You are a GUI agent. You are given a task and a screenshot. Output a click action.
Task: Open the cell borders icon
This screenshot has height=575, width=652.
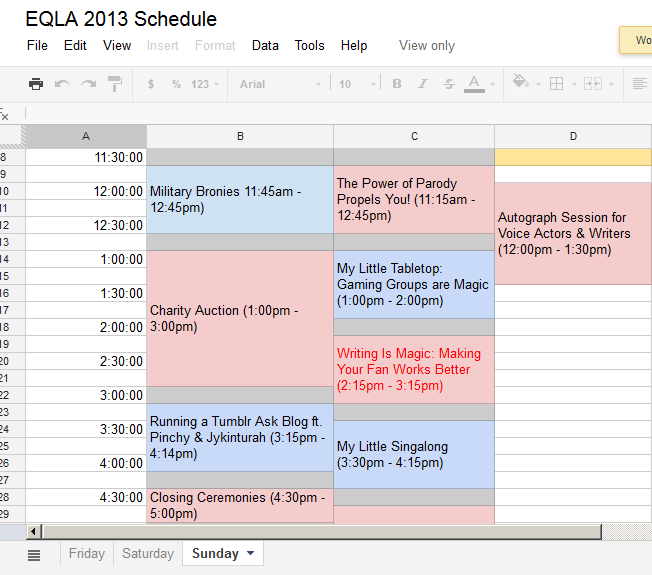point(556,84)
